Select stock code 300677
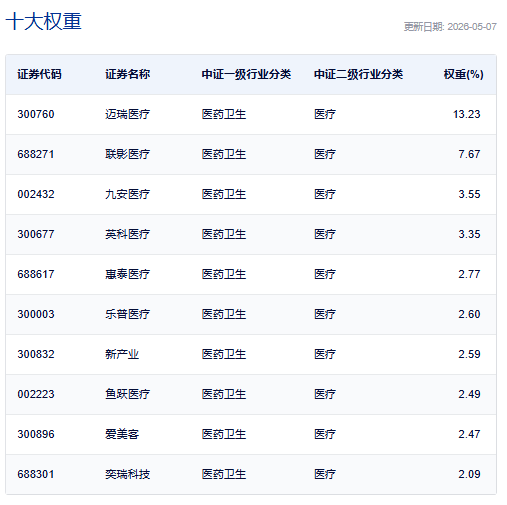 36,234
